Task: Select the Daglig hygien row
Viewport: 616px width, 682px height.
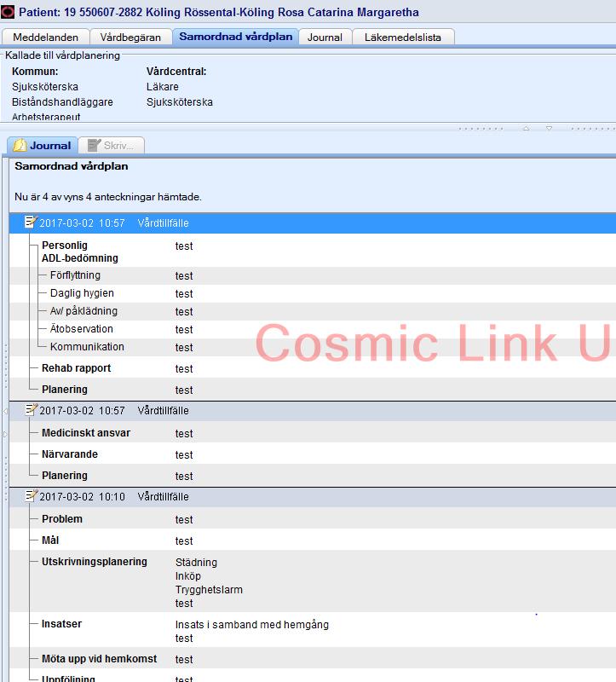Action: point(313,293)
